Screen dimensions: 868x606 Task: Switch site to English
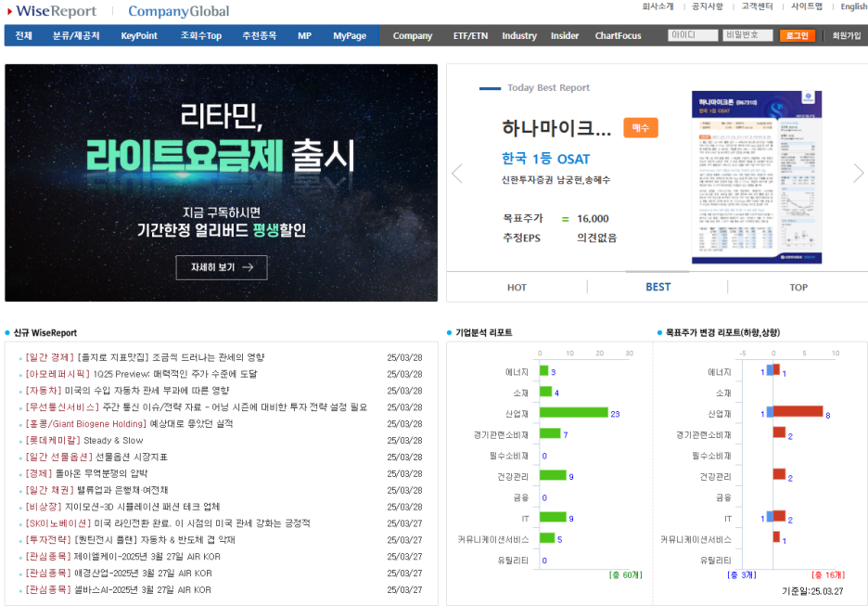click(x=853, y=6)
